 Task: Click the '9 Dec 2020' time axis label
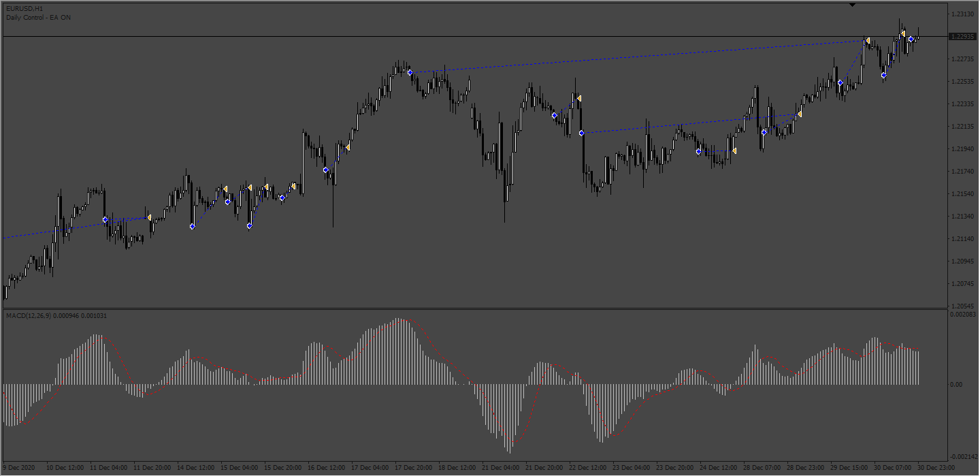pyautogui.click(x=19, y=468)
